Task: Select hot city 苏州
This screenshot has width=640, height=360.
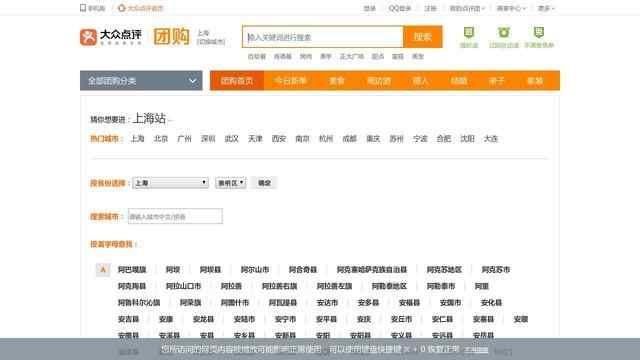Action: [396, 139]
